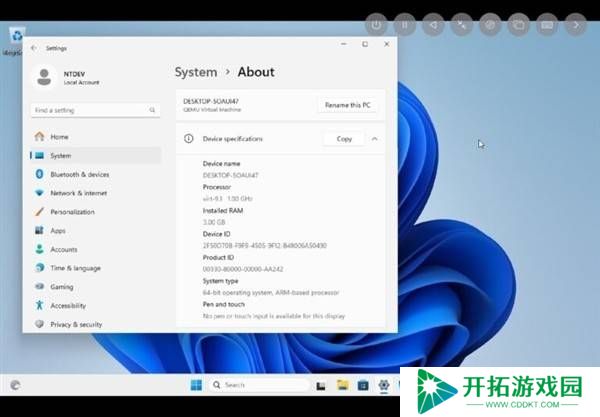The image size is (600, 417).
Task: Open Gaming settings
Action: tap(95, 287)
